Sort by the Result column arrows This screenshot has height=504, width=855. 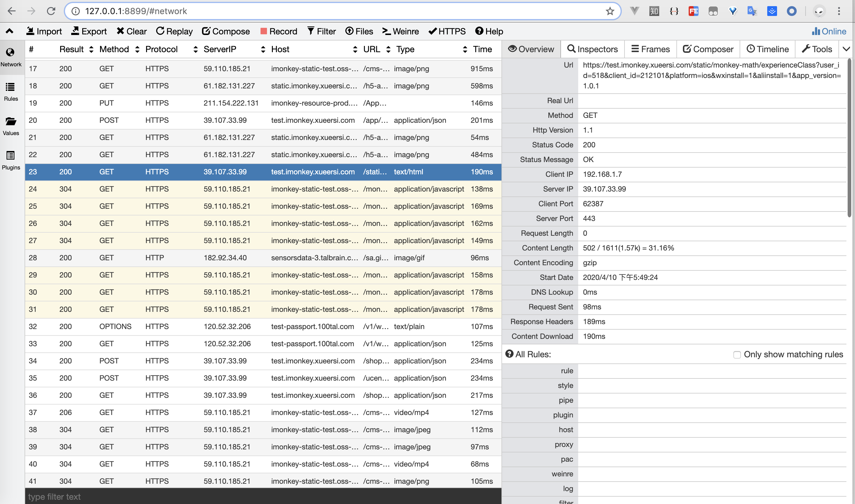coord(91,50)
